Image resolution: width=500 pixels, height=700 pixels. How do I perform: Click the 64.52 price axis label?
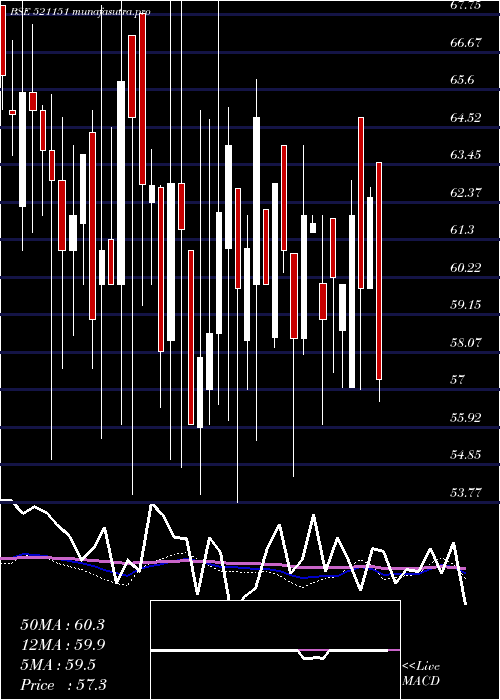click(466, 118)
